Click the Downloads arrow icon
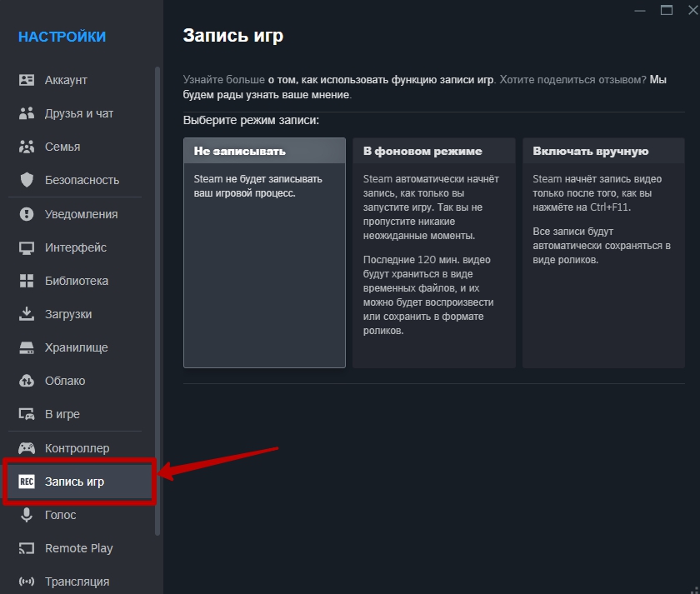Image resolution: width=700 pixels, height=594 pixels. click(27, 314)
